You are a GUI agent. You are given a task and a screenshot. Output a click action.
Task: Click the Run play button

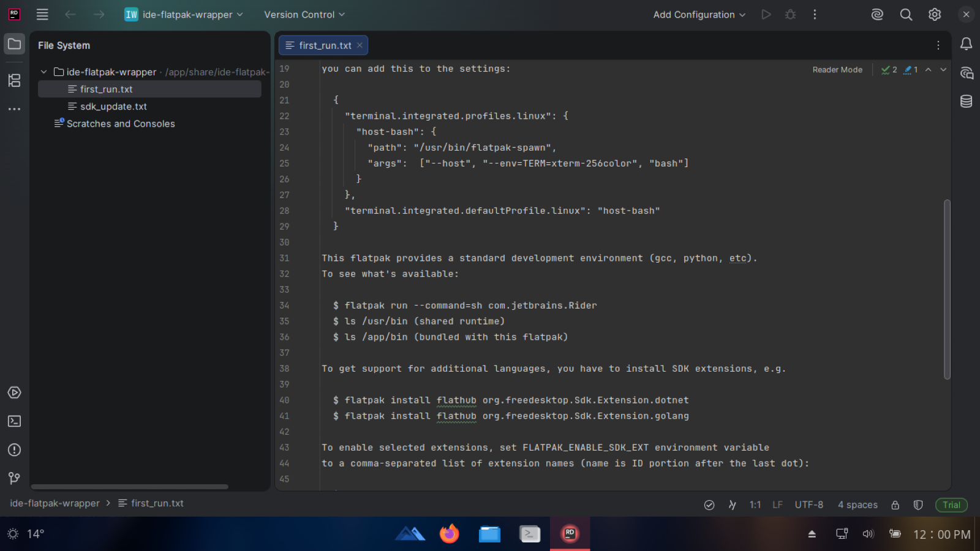pos(766,14)
